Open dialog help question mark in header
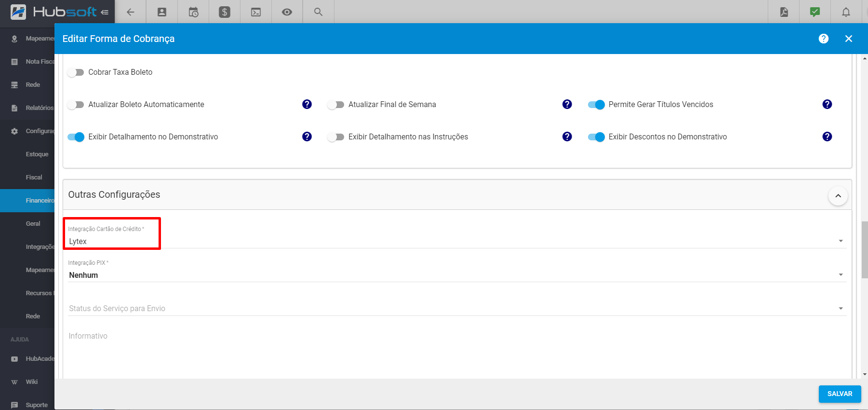Image resolution: width=868 pixels, height=410 pixels. click(824, 39)
